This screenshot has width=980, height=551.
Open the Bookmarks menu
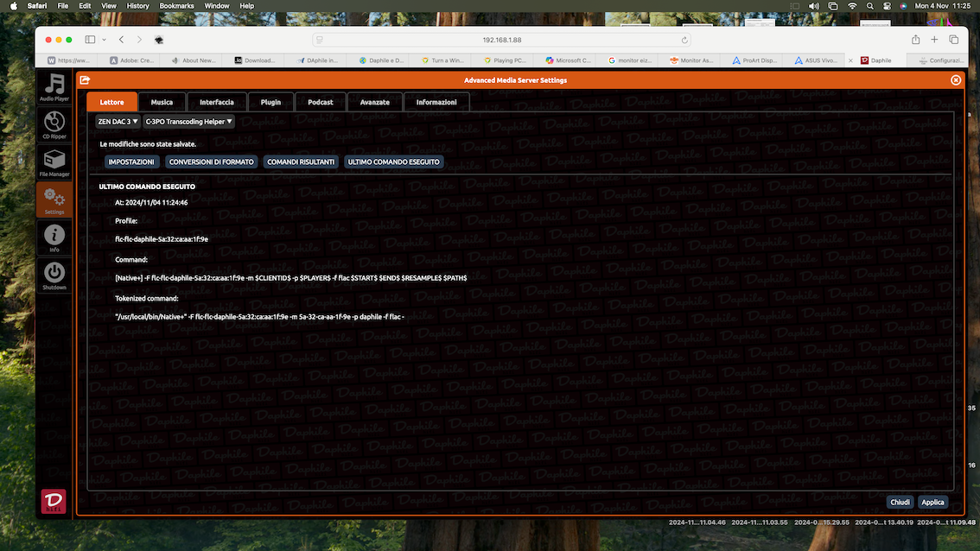point(177,6)
